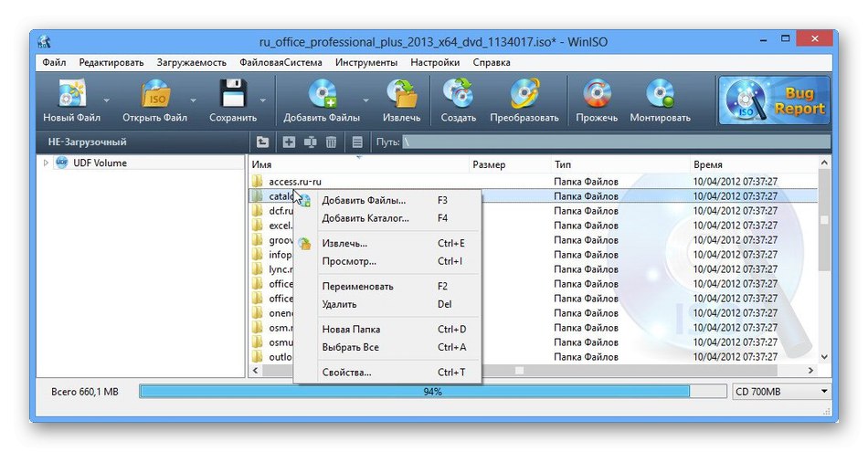Choose Удалить in context menu
The image size is (868, 452).
point(387,304)
